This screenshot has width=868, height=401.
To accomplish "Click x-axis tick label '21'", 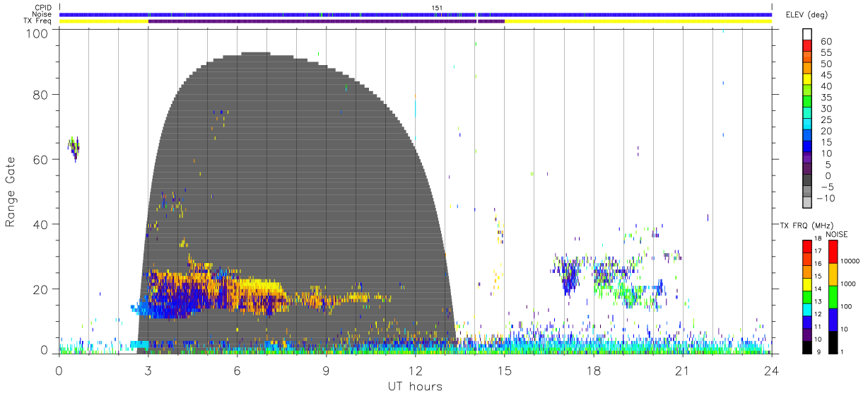I will (683, 370).
